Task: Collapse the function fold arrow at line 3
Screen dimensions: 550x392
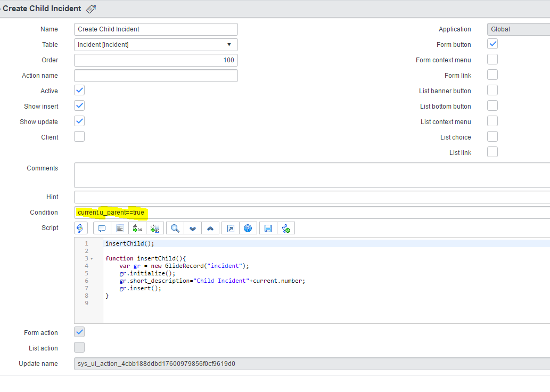Action: click(x=92, y=259)
